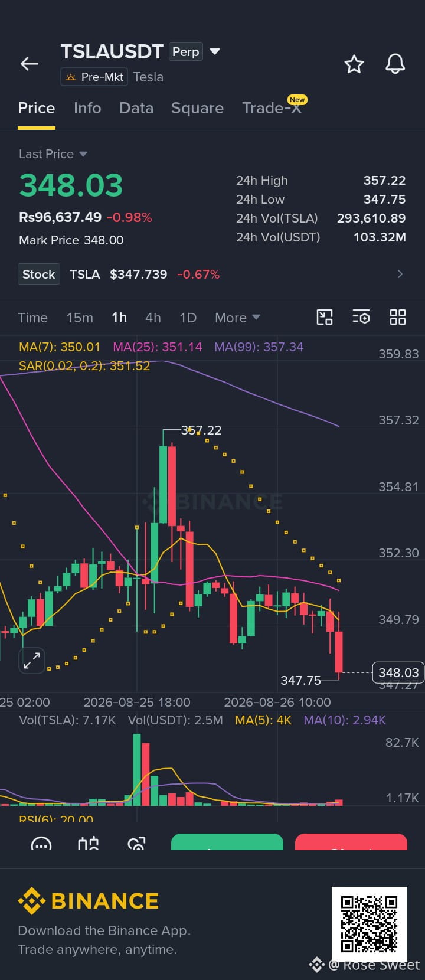Tap the Download the Binance App text
This screenshot has height=980, width=425.
pos(104,930)
